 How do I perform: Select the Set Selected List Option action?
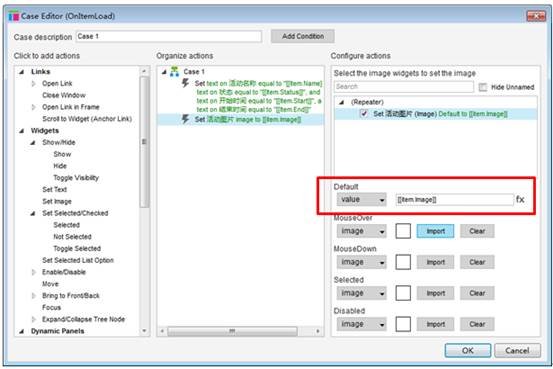coord(78,260)
